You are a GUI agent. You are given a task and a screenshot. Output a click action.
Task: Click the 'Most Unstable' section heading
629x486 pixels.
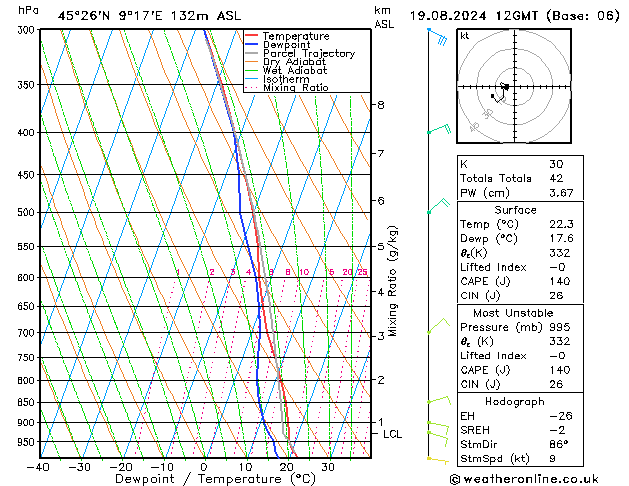pos(513,313)
